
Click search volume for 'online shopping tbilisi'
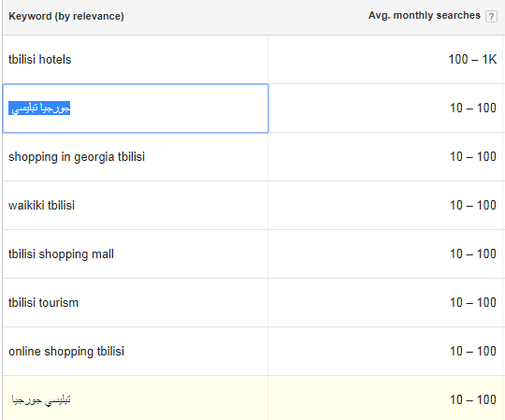[473, 351]
